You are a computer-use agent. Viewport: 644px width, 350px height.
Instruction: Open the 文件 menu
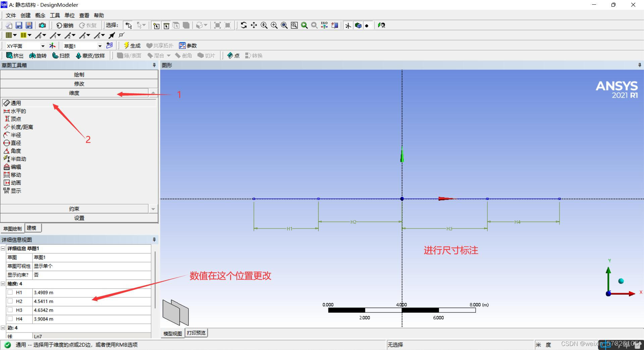[x=11, y=15]
